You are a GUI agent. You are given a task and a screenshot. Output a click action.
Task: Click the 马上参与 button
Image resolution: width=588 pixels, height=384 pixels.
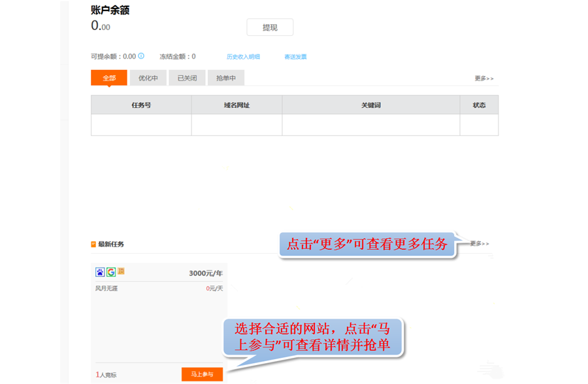[x=202, y=374]
